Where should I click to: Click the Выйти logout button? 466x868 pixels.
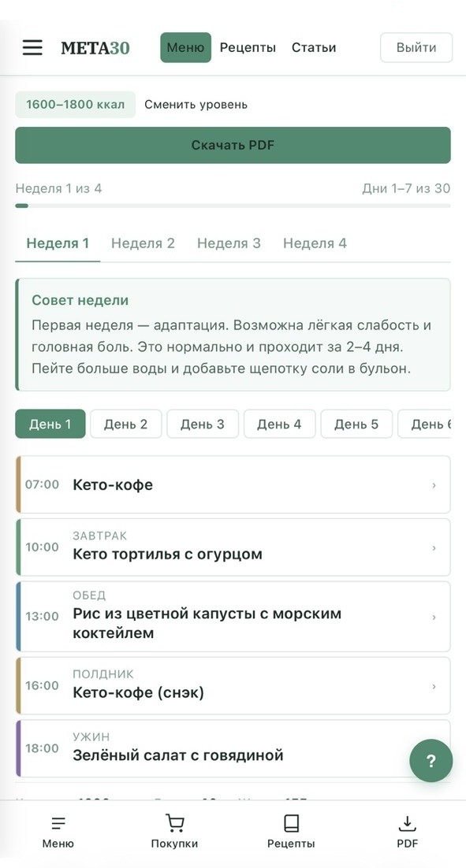pos(416,47)
